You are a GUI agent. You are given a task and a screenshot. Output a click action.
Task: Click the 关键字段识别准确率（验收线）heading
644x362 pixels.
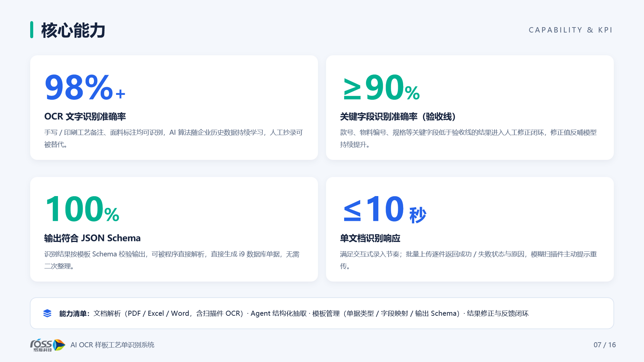[x=398, y=117]
